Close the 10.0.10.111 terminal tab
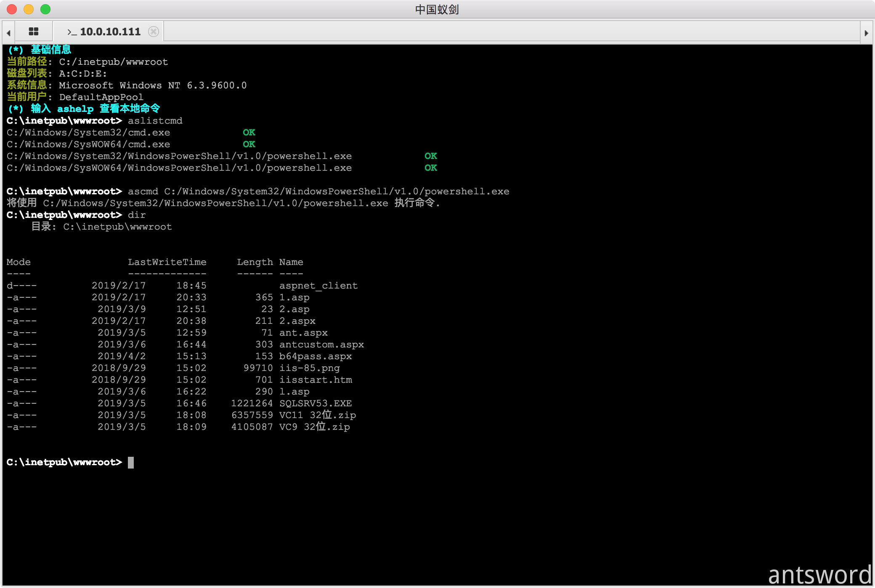 click(154, 32)
